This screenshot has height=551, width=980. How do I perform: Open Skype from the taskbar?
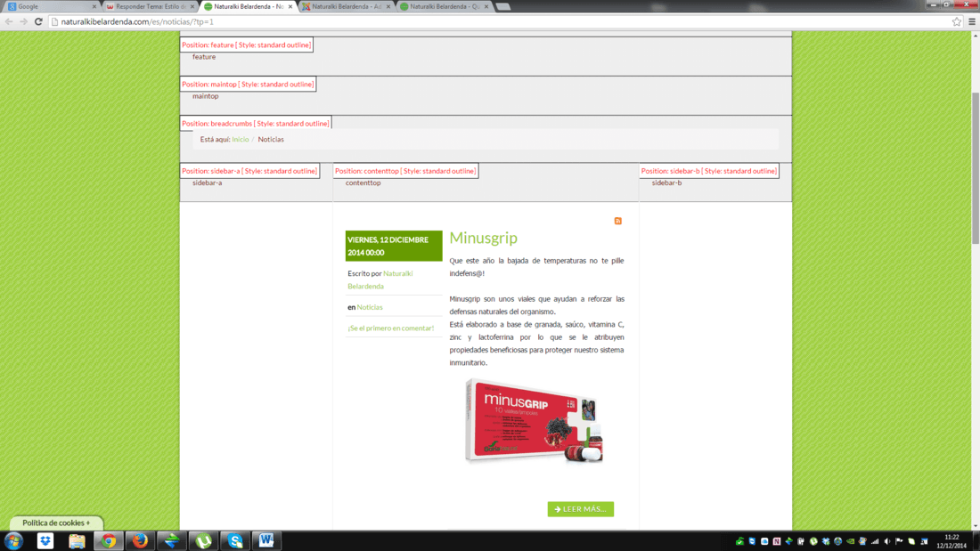[235, 541]
